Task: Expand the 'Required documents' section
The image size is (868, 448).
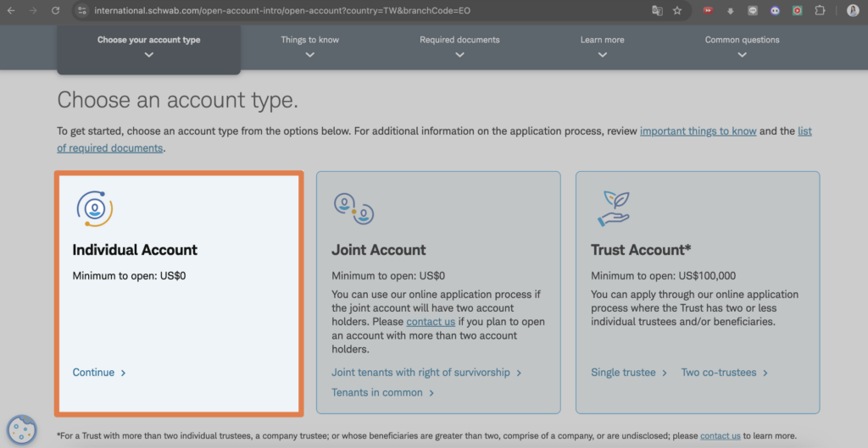Action: coord(459,47)
